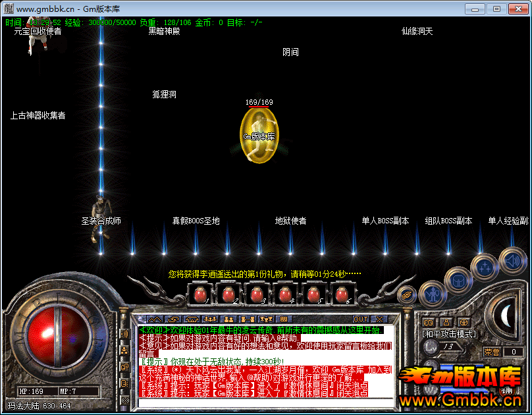This screenshot has height=415, width=532.
Task: Toggle the group chat icon beside chat
Action: [124, 350]
